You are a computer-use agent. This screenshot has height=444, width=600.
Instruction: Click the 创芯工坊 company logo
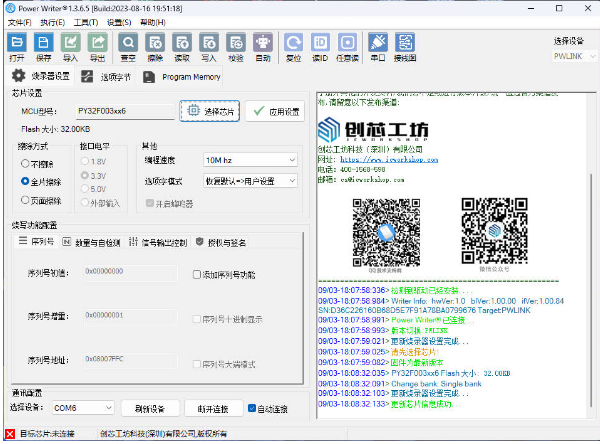373,129
